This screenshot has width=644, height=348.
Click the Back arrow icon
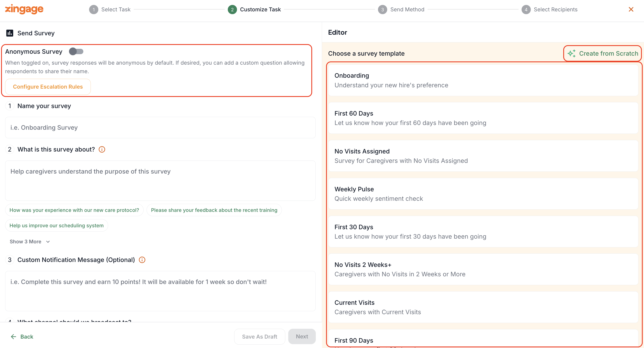(x=13, y=337)
